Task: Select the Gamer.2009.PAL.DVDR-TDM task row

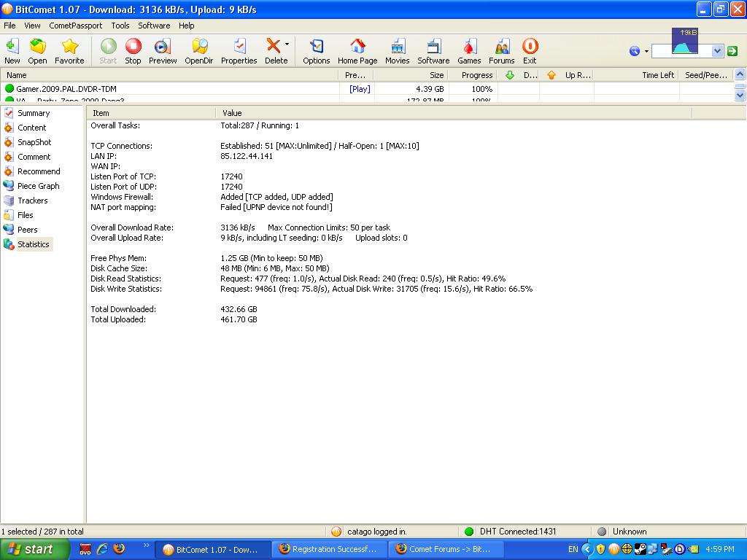Action: coord(367,89)
